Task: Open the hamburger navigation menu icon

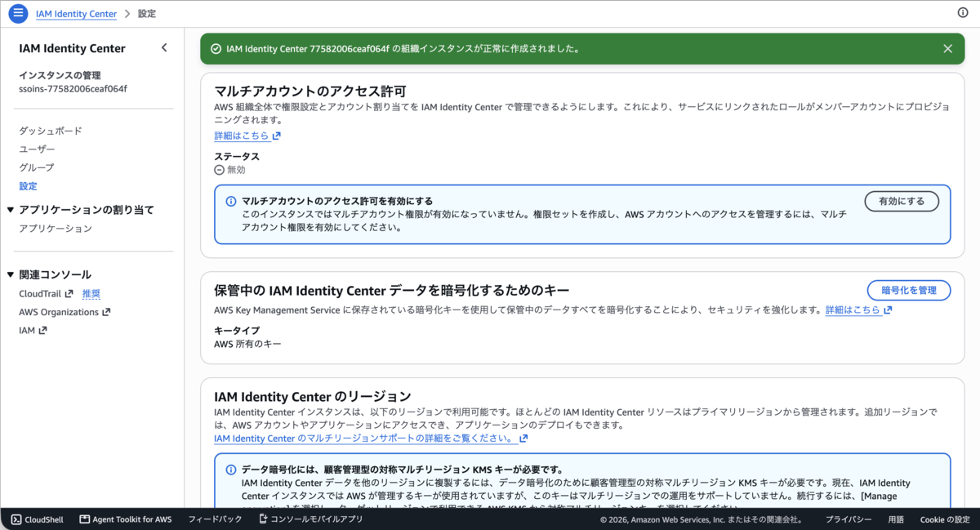Action: click(x=17, y=13)
